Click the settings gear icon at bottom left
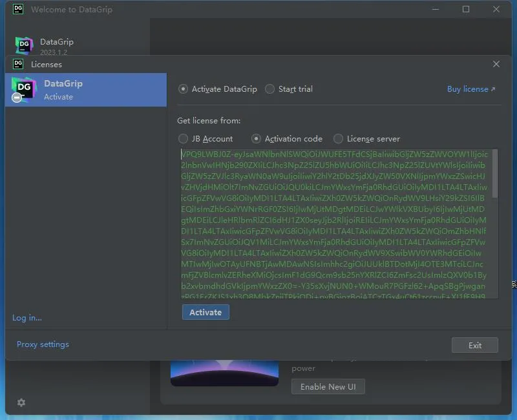Viewport: 517px width, 420px height. click(21, 402)
